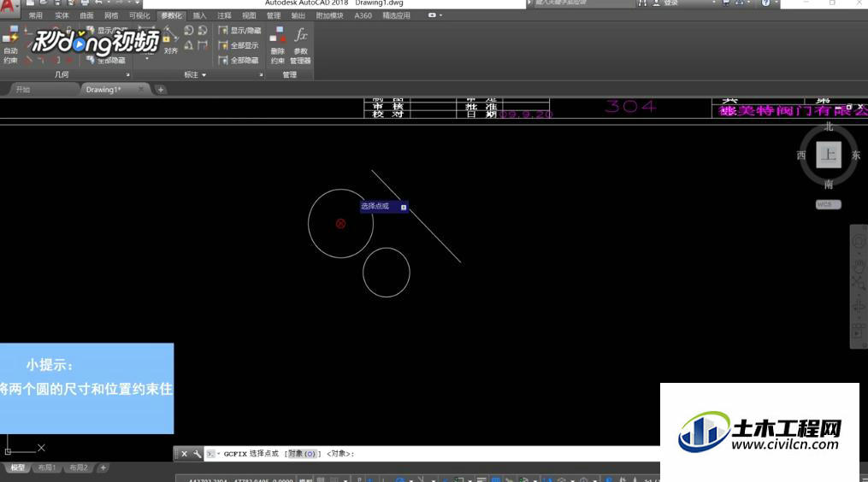
Task: Click 全部显示 in the dimensional (标注) panel
Action: pyautogui.click(x=239, y=45)
